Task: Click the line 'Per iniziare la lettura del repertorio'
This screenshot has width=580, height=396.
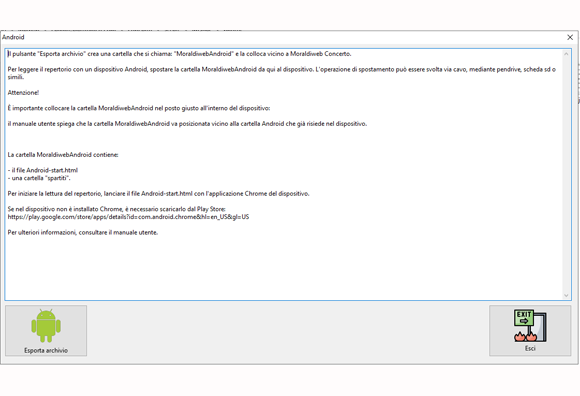Action: (x=158, y=194)
